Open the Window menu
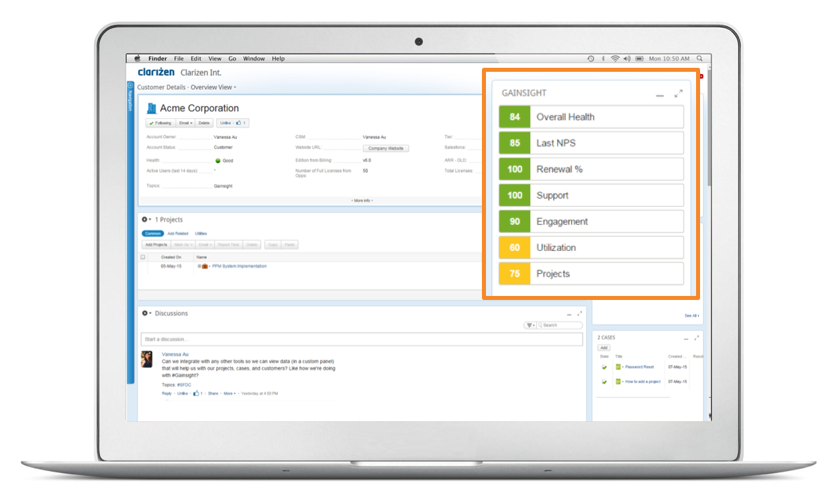This screenshot has height=504, width=835. (x=254, y=59)
